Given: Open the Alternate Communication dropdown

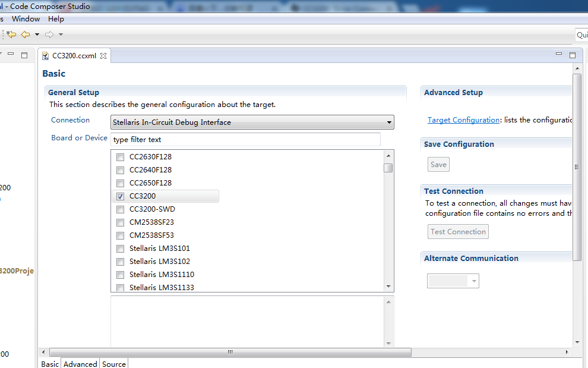Looking at the screenshot, I should click(x=453, y=281).
